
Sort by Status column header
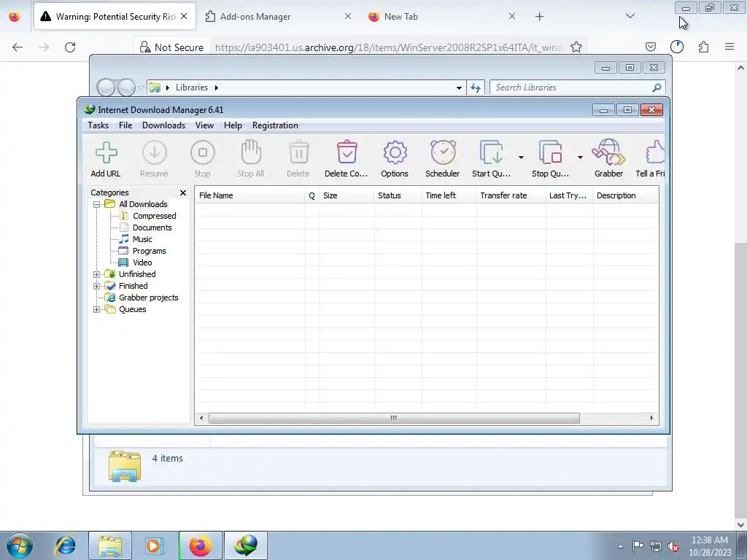coord(398,195)
